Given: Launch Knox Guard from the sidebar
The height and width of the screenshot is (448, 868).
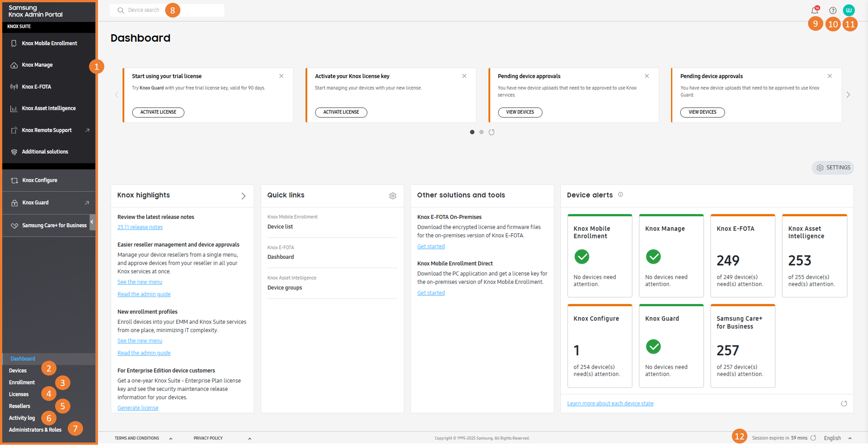Looking at the screenshot, I should click(35, 202).
